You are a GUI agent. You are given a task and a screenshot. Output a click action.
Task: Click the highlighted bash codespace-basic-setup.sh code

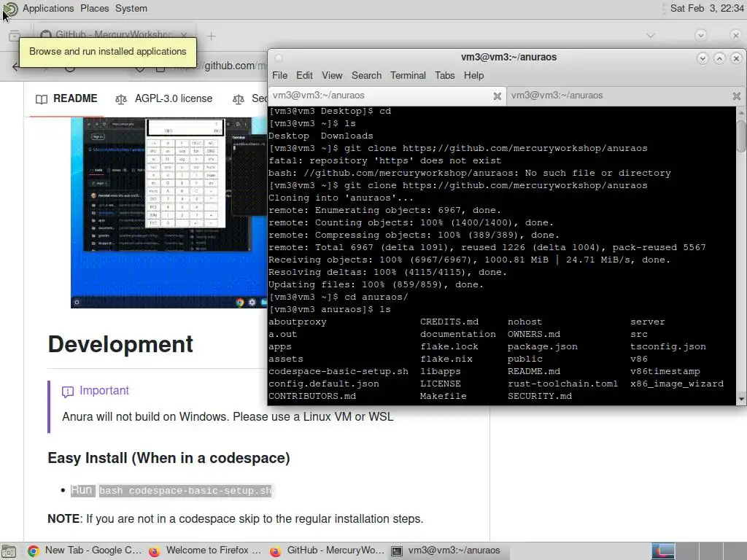(x=185, y=491)
